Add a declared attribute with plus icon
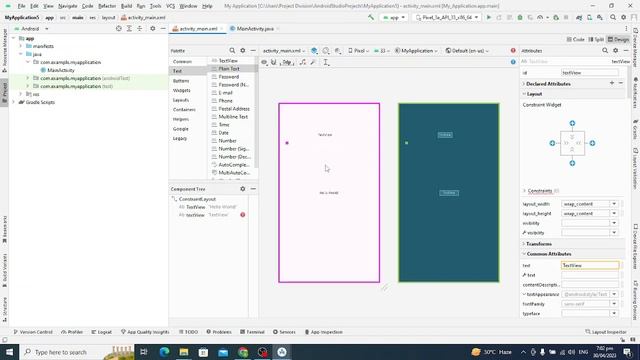The width and height of the screenshot is (640, 360). pyautogui.click(x=612, y=83)
